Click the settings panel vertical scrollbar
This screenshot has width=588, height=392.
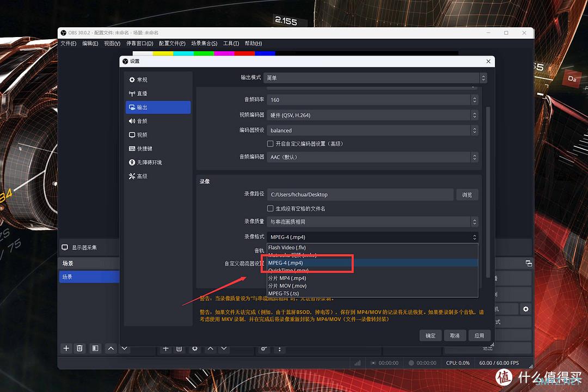pos(488,192)
